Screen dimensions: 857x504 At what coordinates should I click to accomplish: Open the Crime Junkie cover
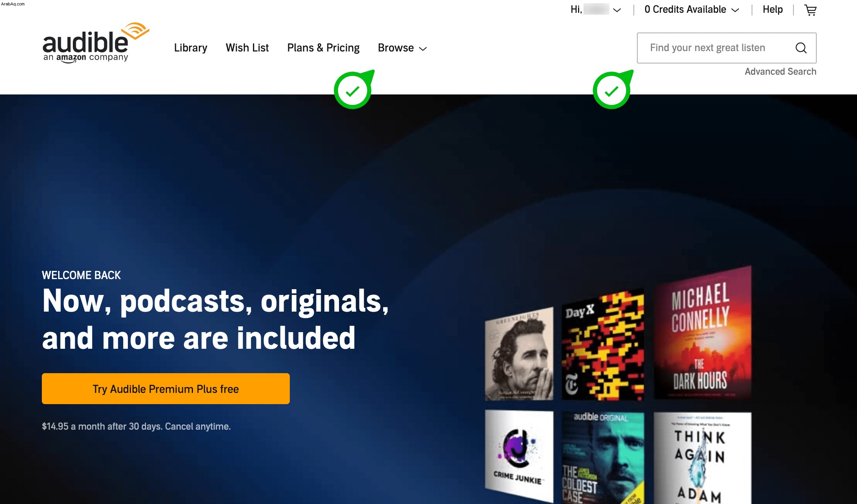(x=519, y=456)
